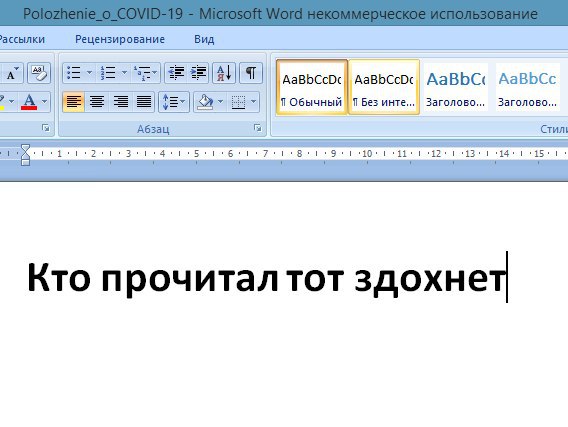Open the Абзац dialog launcher
The height and width of the screenshot is (427, 568).
[x=258, y=127]
